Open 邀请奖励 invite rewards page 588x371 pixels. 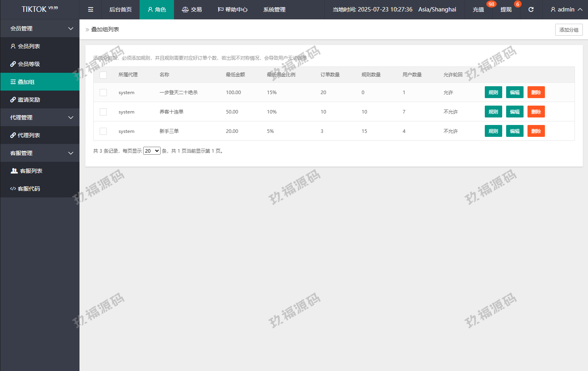[x=29, y=100]
